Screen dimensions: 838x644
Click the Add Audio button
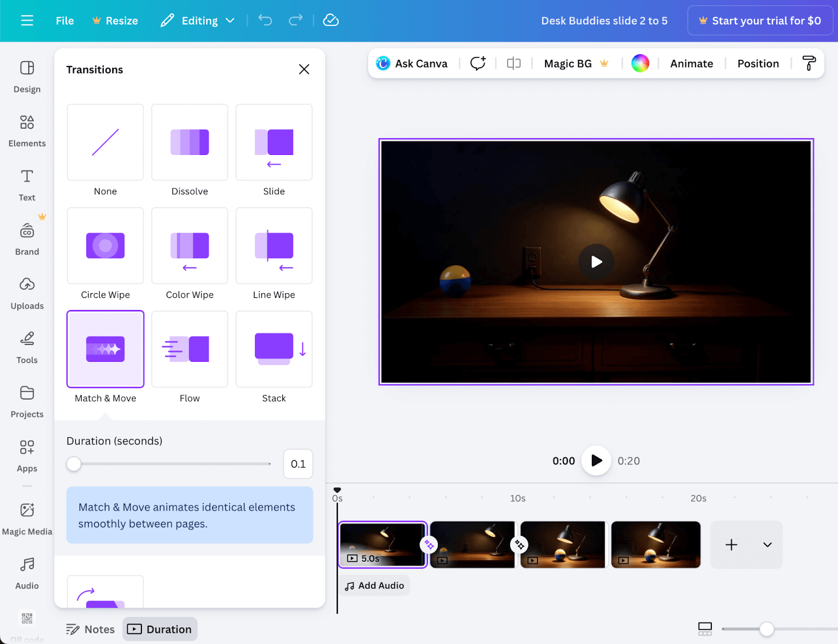374,586
